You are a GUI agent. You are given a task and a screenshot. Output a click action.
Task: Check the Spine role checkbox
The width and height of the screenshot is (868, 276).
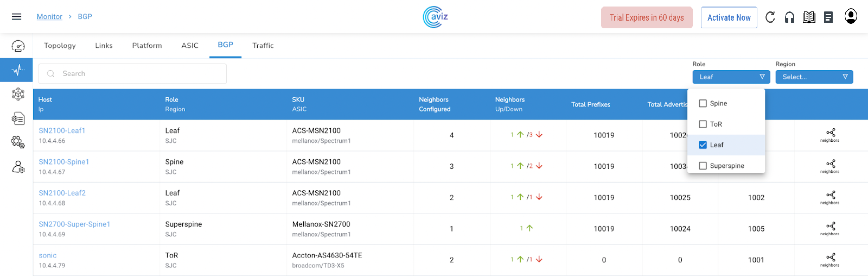pyautogui.click(x=703, y=103)
